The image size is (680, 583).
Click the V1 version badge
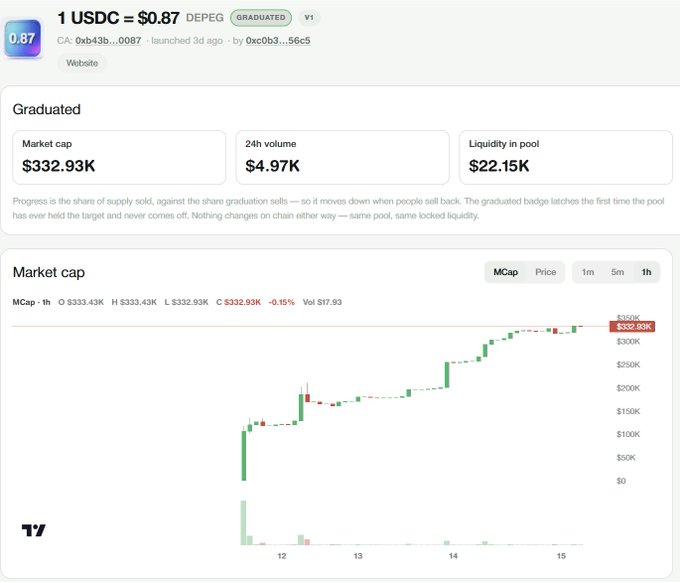click(309, 18)
